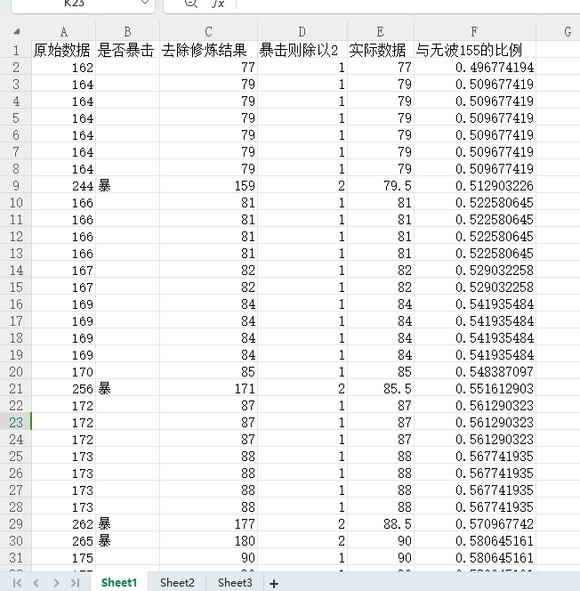Go to first sheet navigation arrow
This screenshot has width=580, height=591.
17,583
